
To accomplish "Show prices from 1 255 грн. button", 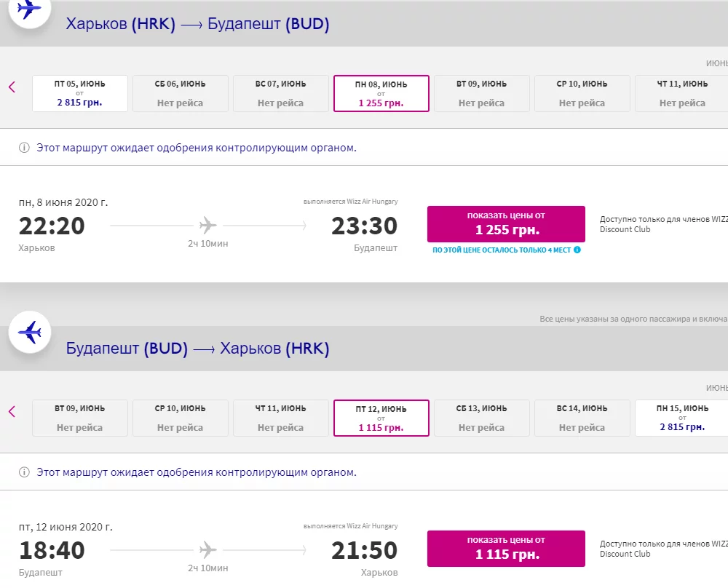I will (x=506, y=223).
